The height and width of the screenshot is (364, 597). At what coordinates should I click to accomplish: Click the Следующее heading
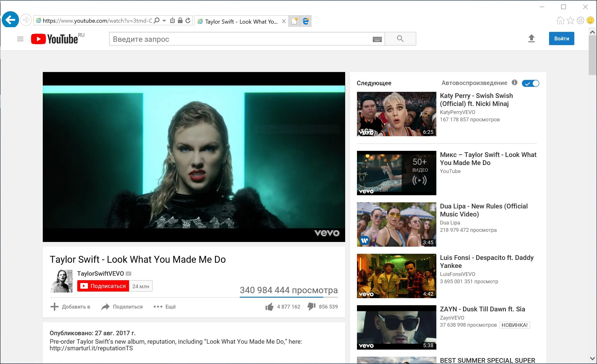tap(374, 83)
